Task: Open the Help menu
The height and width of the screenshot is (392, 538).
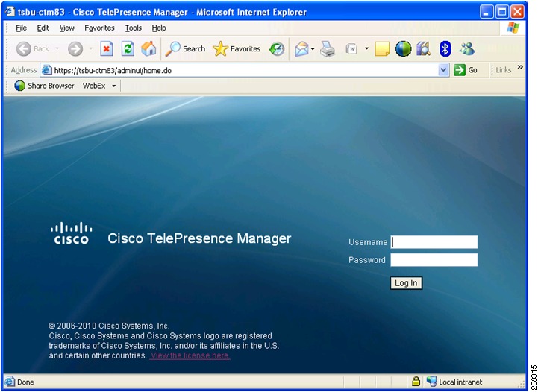Action: [x=159, y=28]
